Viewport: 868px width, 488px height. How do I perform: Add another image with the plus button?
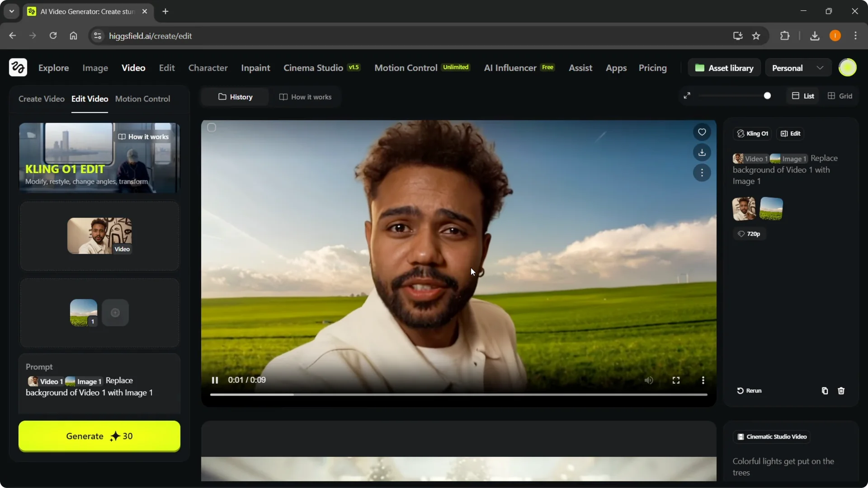tap(115, 313)
